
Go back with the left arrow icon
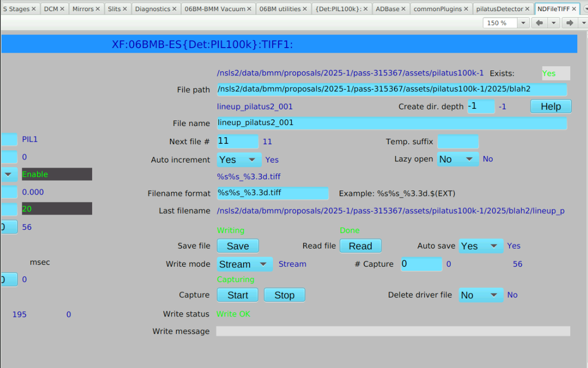click(539, 23)
